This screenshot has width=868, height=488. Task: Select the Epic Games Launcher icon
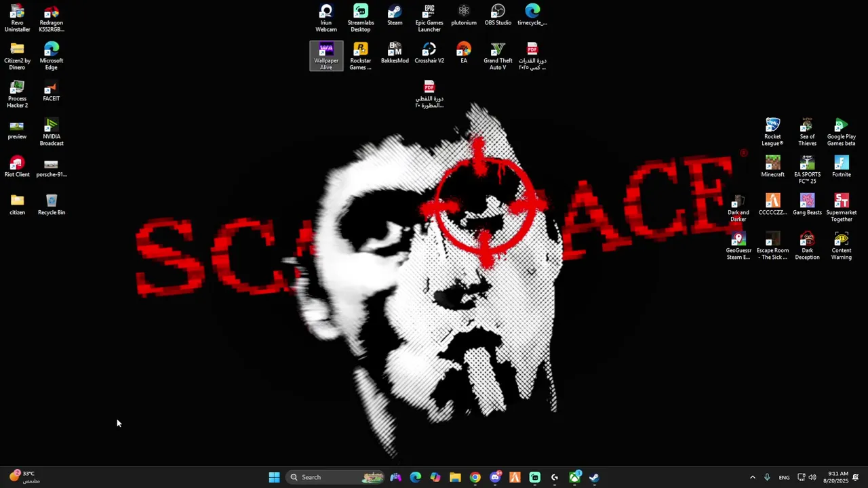click(x=429, y=18)
